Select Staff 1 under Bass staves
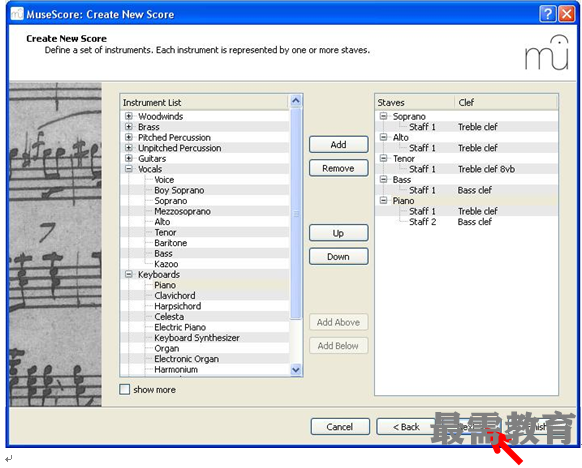This screenshot has width=582, height=468. pyautogui.click(x=422, y=190)
